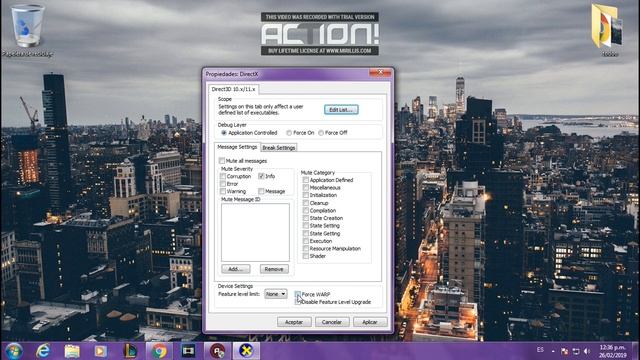Viewport: 640px width, 360px height.
Task: Select Application Controlled debug layer
Action: click(x=224, y=133)
